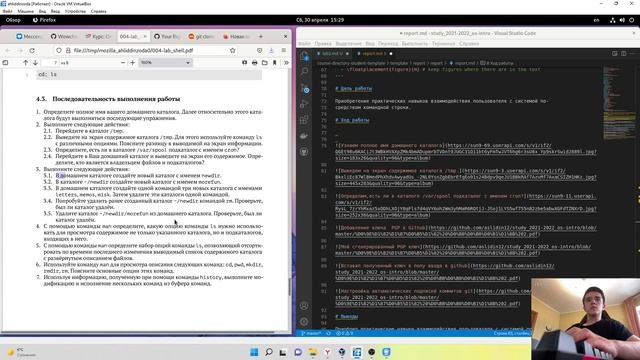The height and width of the screenshot is (360, 640).
Task: Open PDF viewer tools chevron menu
Action: [286, 63]
